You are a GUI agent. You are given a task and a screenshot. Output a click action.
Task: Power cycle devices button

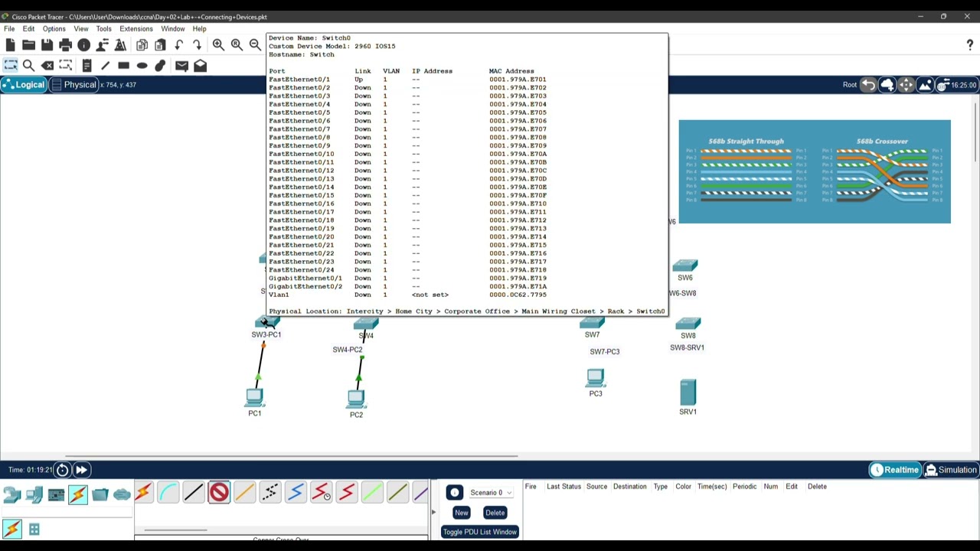pos(63,470)
